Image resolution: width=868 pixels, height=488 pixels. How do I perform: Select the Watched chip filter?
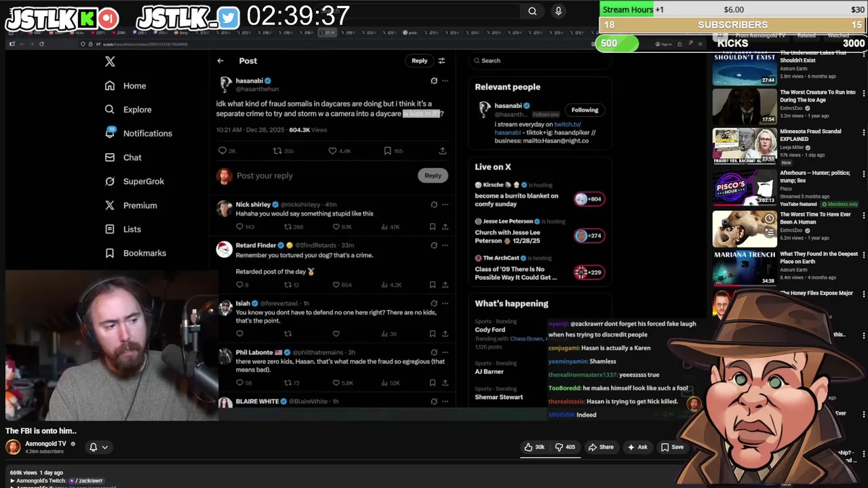coord(838,35)
